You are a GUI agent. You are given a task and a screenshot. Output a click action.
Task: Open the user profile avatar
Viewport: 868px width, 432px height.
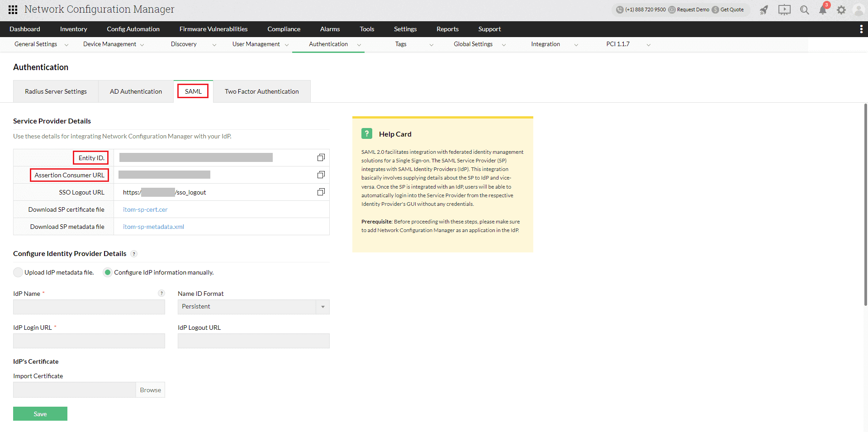pos(859,10)
